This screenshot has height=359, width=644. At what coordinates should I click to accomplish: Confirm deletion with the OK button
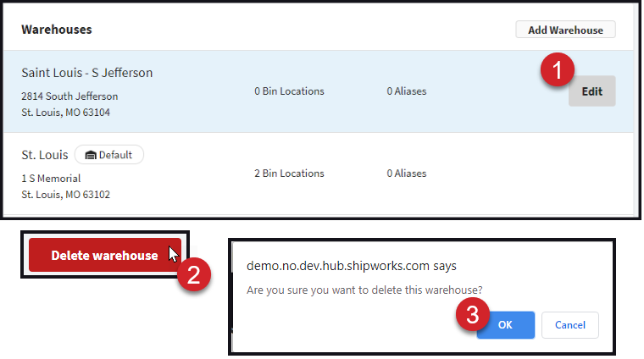pyautogui.click(x=505, y=325)
